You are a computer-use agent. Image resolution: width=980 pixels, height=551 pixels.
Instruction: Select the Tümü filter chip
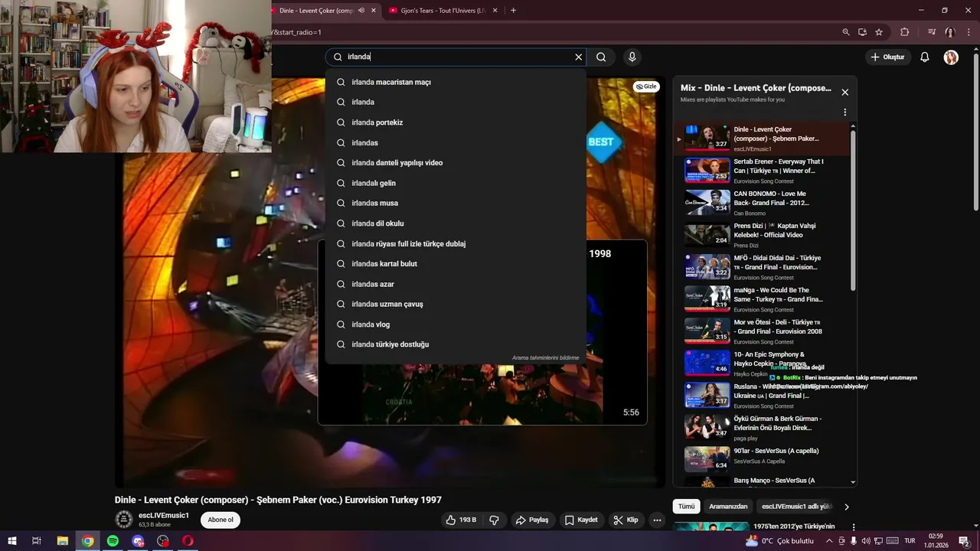coord(687,507)
